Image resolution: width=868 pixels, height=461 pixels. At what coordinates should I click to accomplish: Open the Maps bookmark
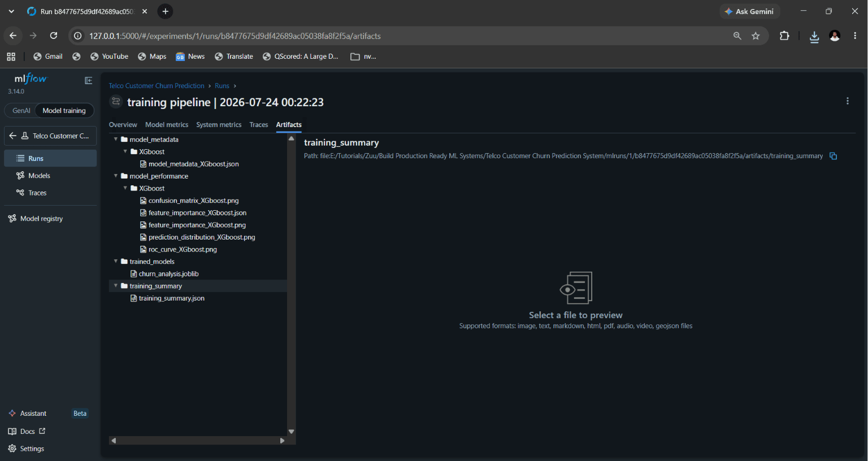point(152,56)
